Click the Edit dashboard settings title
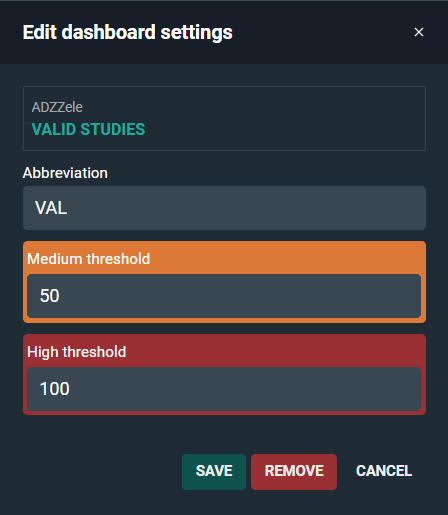 click(x=128, y=32)
